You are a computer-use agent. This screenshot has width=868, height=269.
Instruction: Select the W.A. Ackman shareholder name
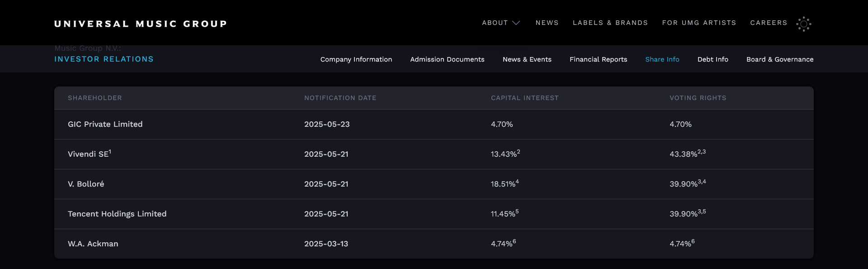tap(93, 244)
